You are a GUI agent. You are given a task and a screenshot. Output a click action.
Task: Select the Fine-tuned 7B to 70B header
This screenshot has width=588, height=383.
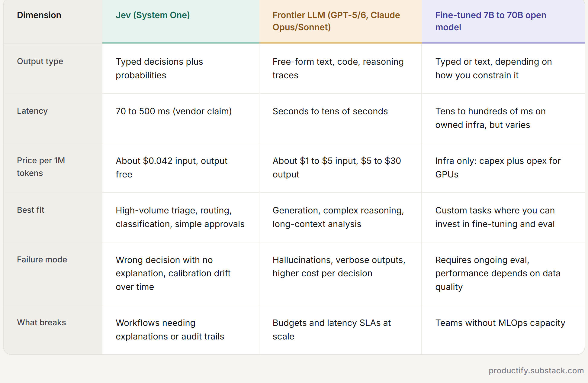(x=491, y=21)
